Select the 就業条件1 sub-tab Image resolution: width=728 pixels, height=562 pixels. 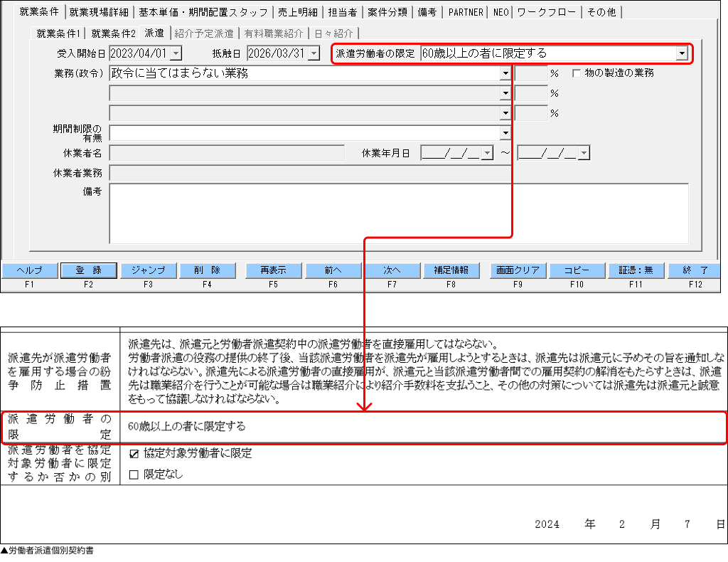[x=58, y=33]
